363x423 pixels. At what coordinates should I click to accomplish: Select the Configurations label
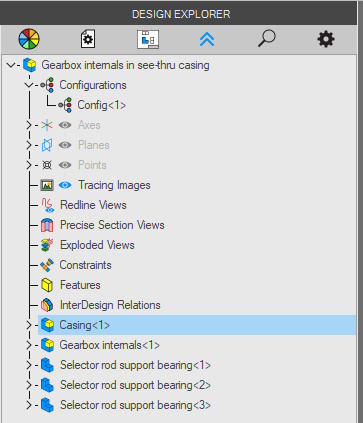(x=93, y=85)
